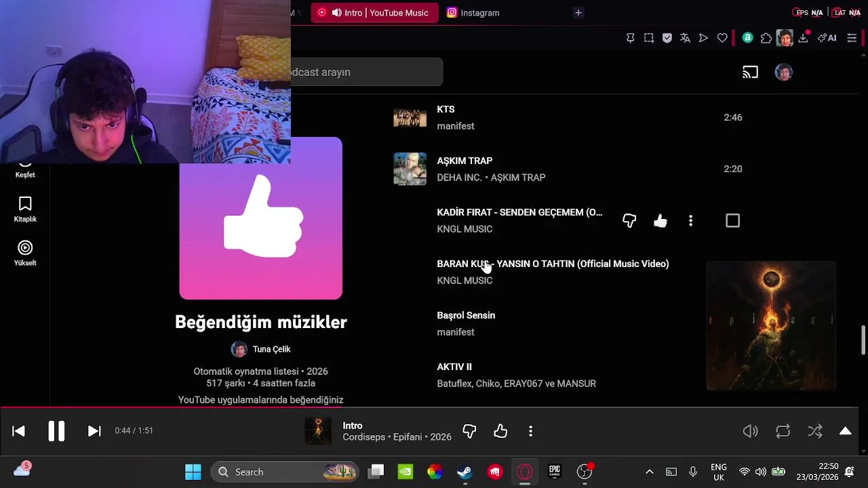Click the Beğendiğim müzikler thumbs-up cover
Image resolution: width=868 pixels, height=488 pixels.
click(x=261, y=218)
